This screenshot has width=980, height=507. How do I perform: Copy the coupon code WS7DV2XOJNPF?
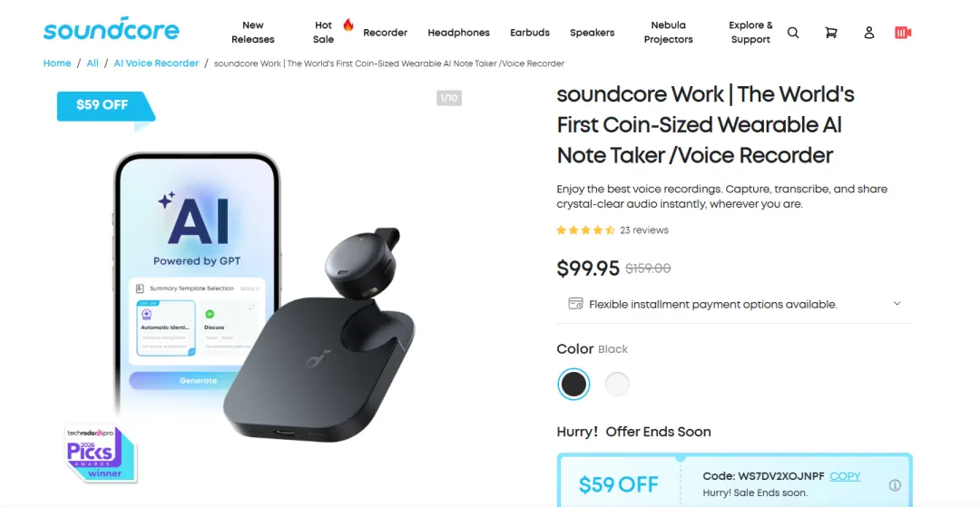[845, 476]
